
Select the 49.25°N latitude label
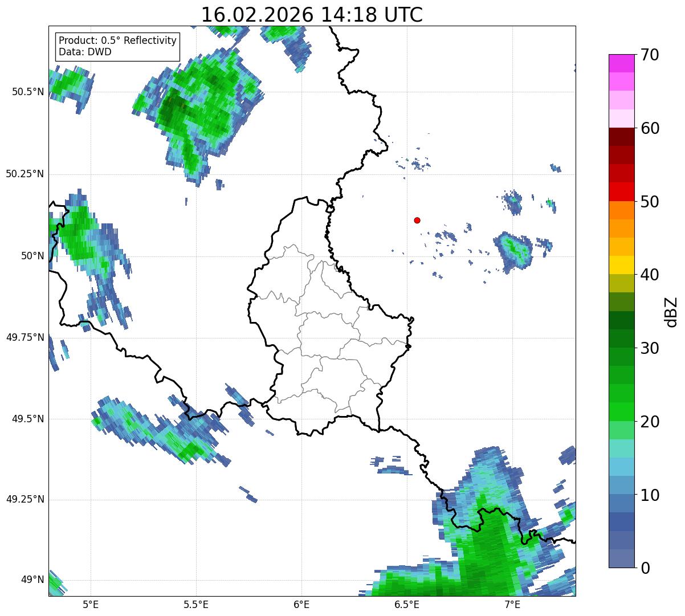point(25,499)
